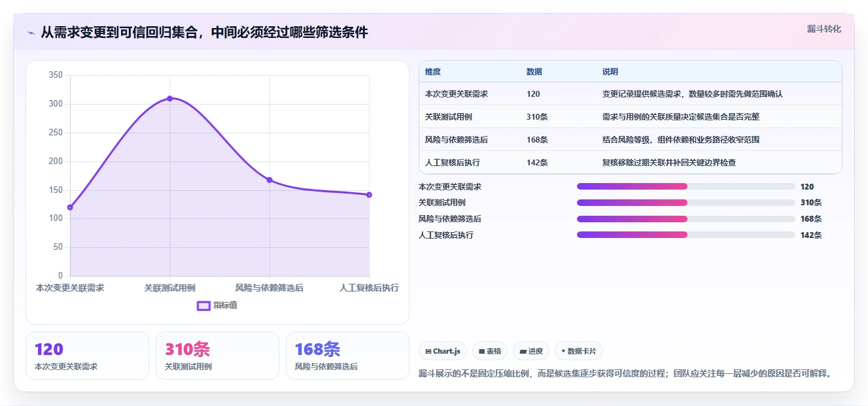Click table cell 本次变更关联需求
The height and width of the screenshot is (406, 868).
(457, 94)
